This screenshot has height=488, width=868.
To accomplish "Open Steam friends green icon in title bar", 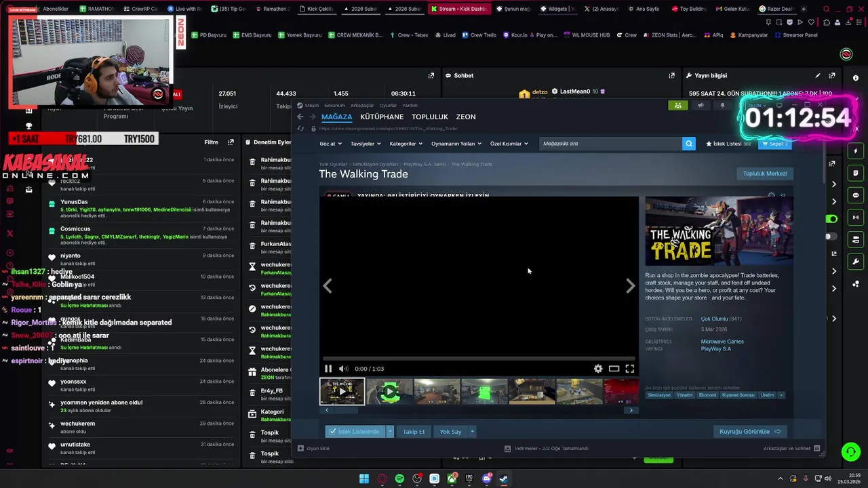I will [x=677, y=105].
